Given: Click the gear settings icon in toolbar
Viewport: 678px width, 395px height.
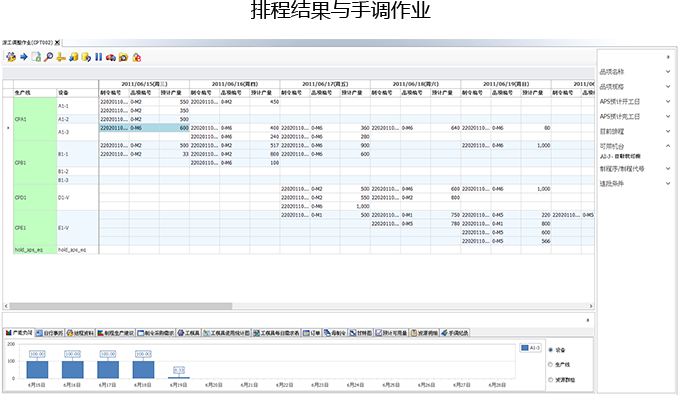Looking at the screenshot, I should click(11, 57).
